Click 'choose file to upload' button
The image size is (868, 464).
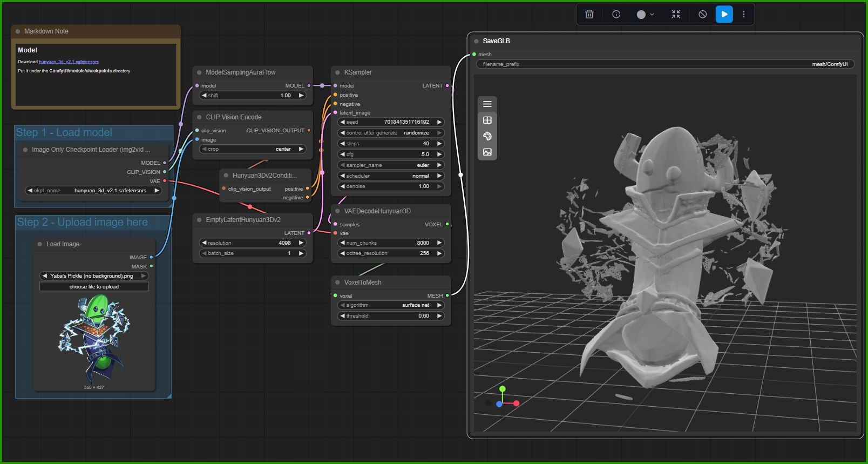coord(94,287)
